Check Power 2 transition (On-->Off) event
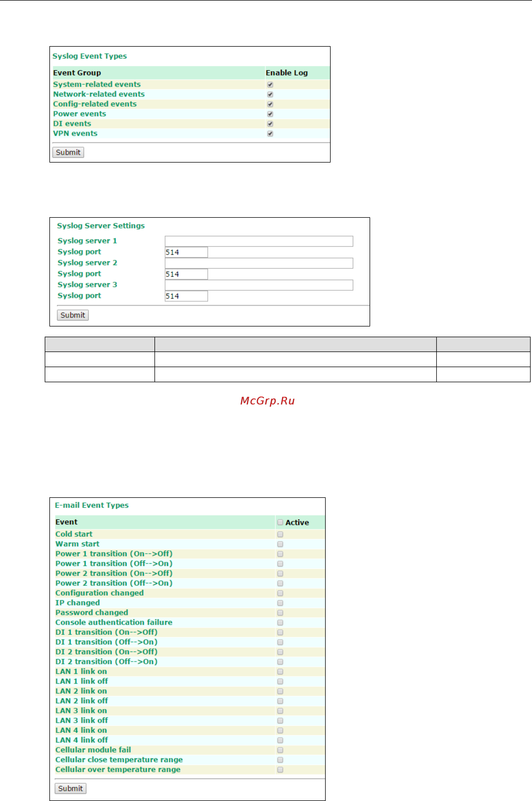 pyautogui.click(x=280, y=574)
